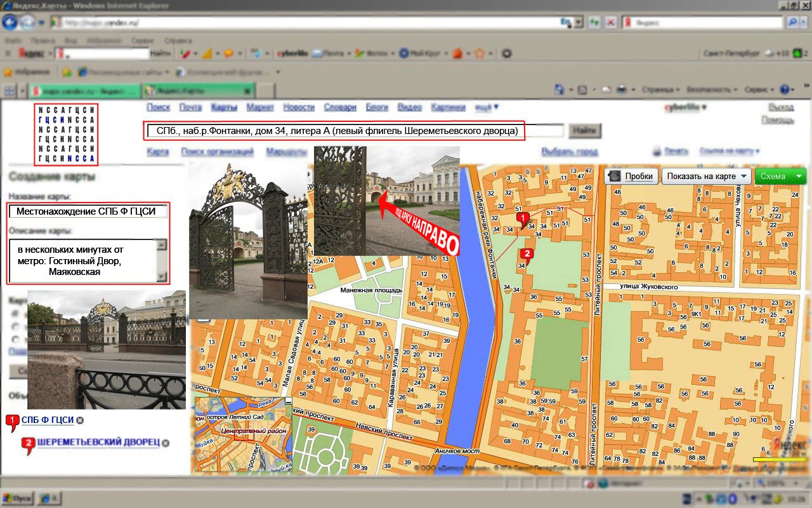Remove the СПБ Ф ГЦСИ placemark from list

80,420
